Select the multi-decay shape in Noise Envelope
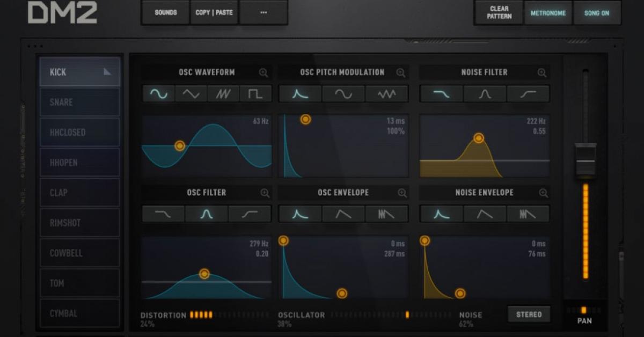This screenshot has width=644, height=337. (528, 213)
